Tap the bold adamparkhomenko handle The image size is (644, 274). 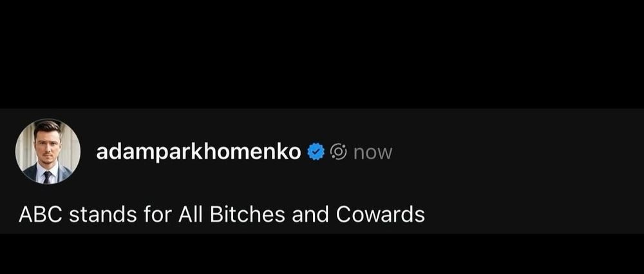pos(198,152)
